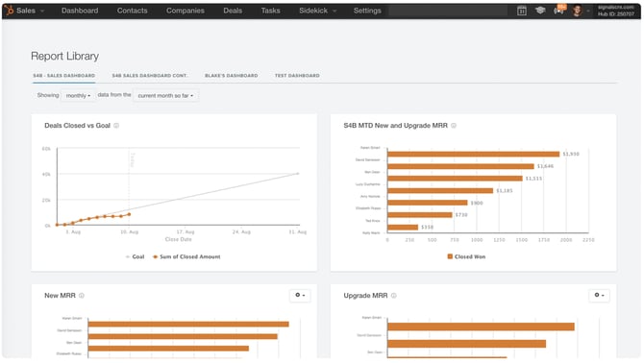Click info icon beside S4B MTD New and Upgrade MRR
644x363 pixels.
[454, 126]
